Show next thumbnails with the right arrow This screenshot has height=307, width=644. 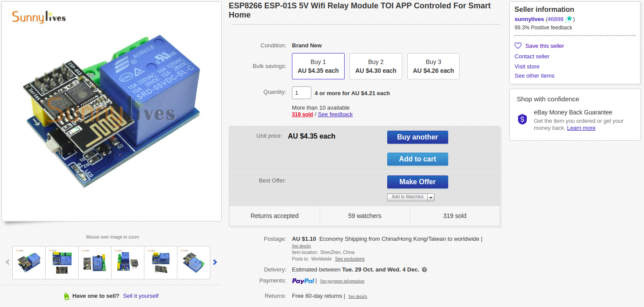215,262
